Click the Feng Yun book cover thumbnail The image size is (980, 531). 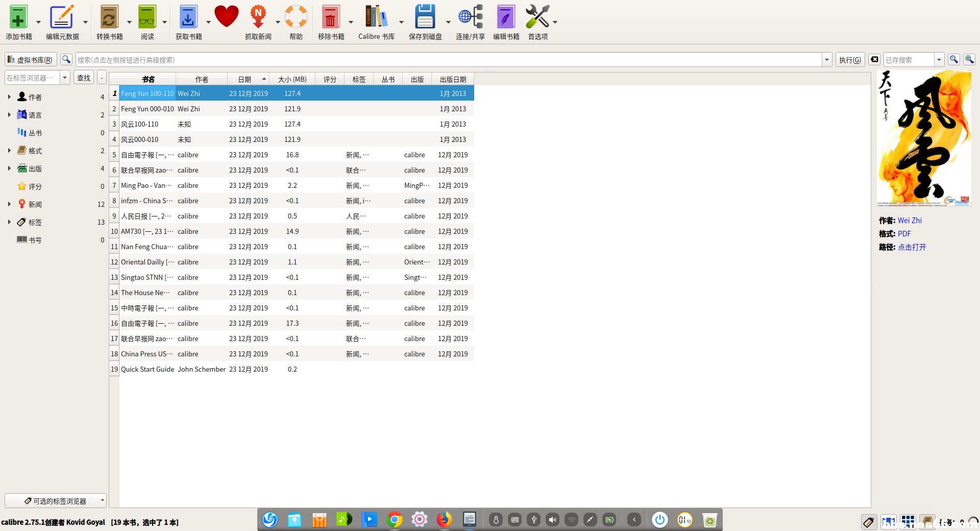point(924,138)
